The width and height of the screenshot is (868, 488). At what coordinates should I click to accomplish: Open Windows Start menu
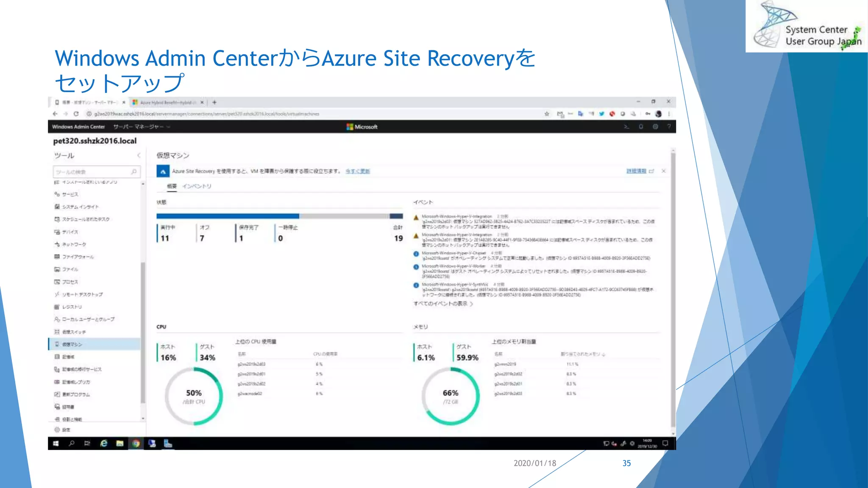pyautogui.click(x=56, y=444)
